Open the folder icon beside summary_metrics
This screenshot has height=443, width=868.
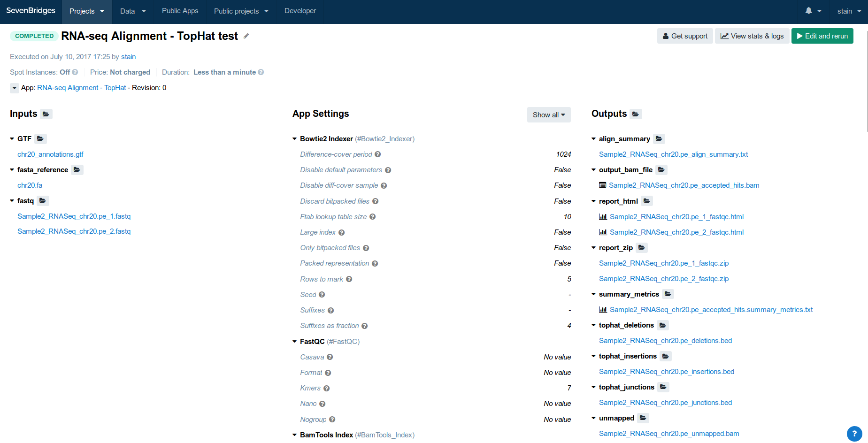(x=668, y=294)
